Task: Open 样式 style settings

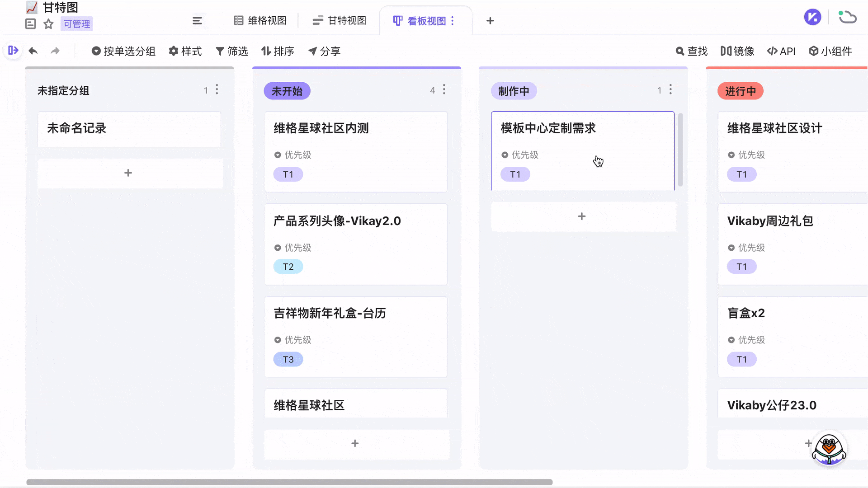Action: 185,51
